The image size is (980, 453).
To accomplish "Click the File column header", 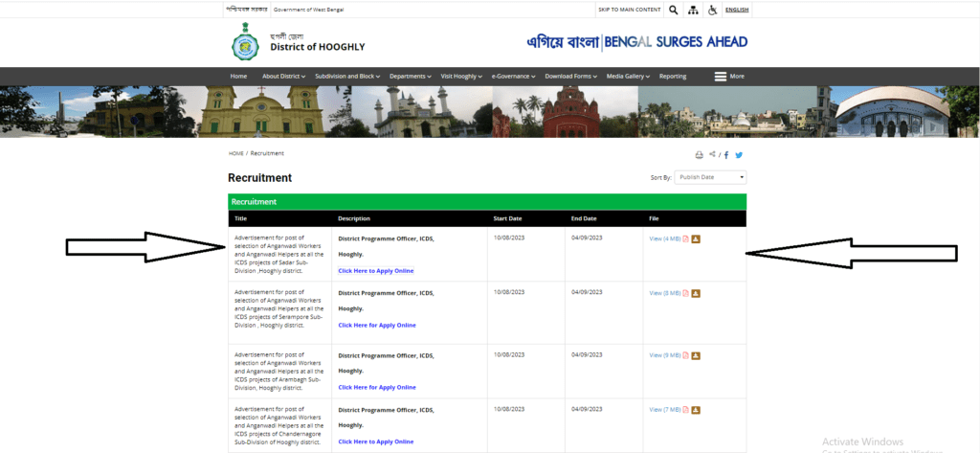I will coord(654,219).
